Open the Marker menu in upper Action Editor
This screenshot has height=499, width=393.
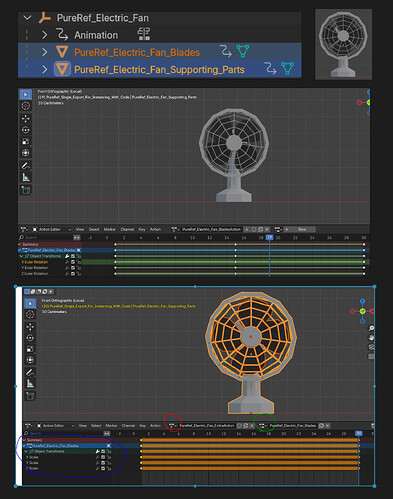[x=110, y=229]
